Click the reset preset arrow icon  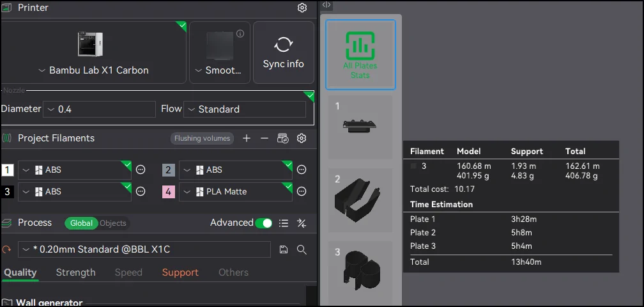(6, 249)
